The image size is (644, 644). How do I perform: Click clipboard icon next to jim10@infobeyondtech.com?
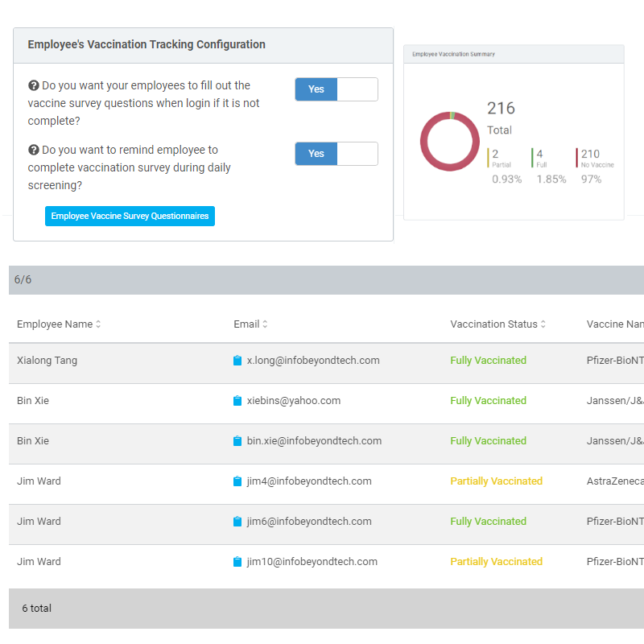tap(237, 562)
